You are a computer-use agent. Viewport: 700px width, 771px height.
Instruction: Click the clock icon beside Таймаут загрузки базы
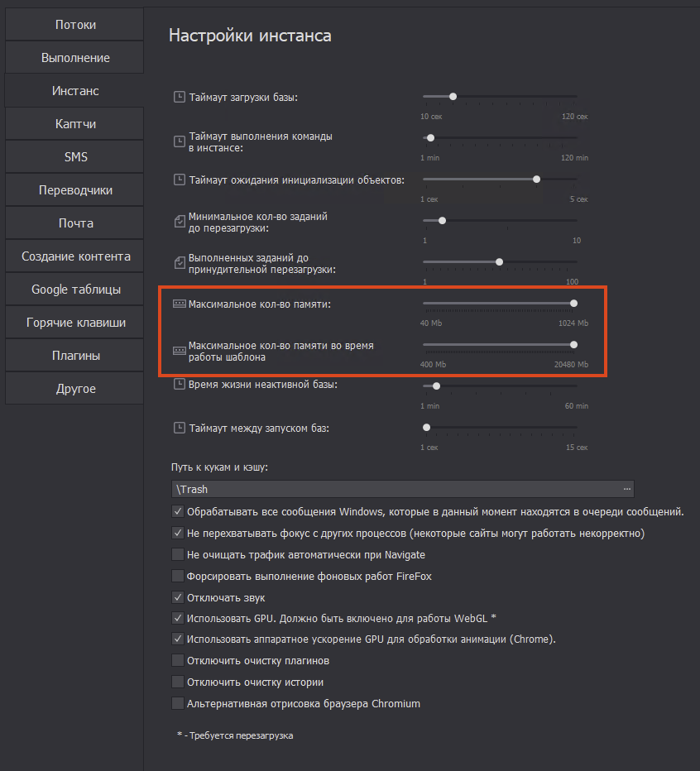pos(180,98)
